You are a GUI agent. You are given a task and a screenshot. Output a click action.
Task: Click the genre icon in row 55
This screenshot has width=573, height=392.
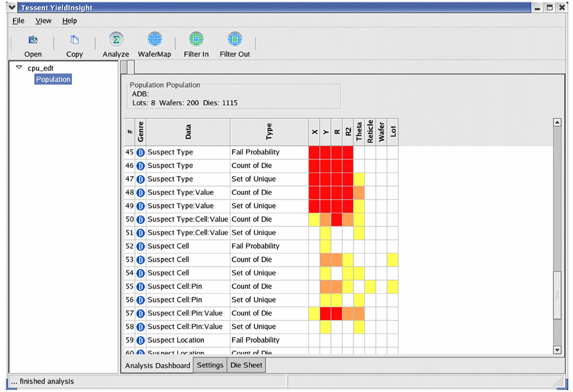pyautogui.click(x=140, y=286)
